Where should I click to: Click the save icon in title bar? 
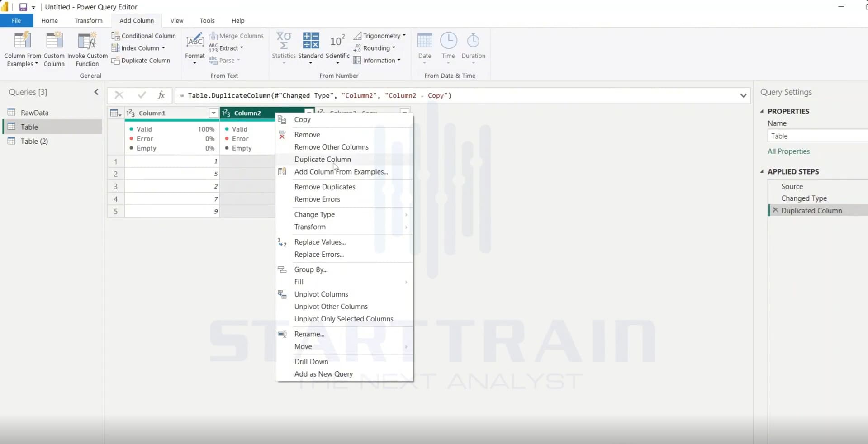pos(23,7)
